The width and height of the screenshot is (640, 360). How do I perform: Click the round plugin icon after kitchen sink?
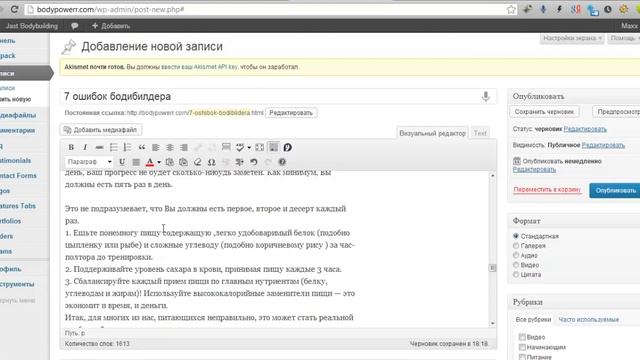point(287,147)
